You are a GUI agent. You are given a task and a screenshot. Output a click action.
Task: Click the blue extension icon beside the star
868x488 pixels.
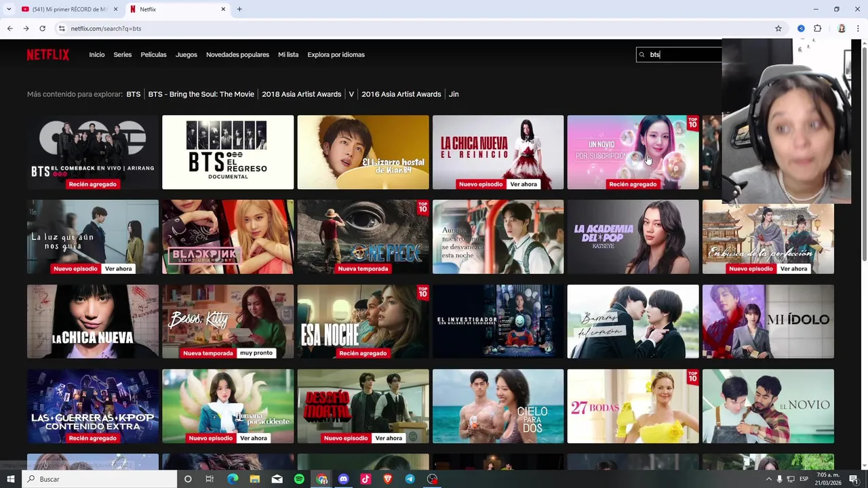801,28
